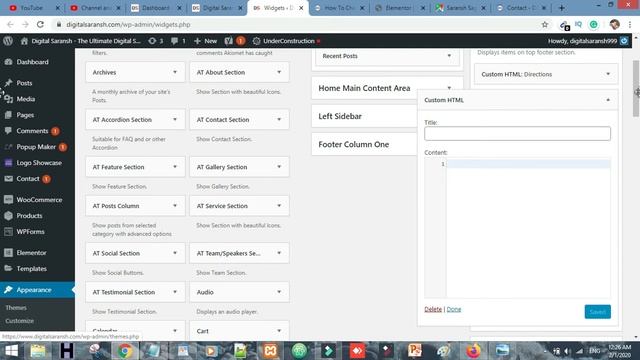Click the Products box icon
Viewport: 640px width, 360px height.
click(8, 216)
